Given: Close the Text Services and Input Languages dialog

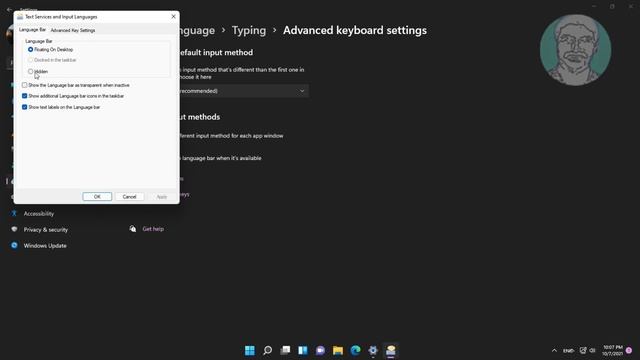Looking at the screenshot, I should click(x=173, y=16).
